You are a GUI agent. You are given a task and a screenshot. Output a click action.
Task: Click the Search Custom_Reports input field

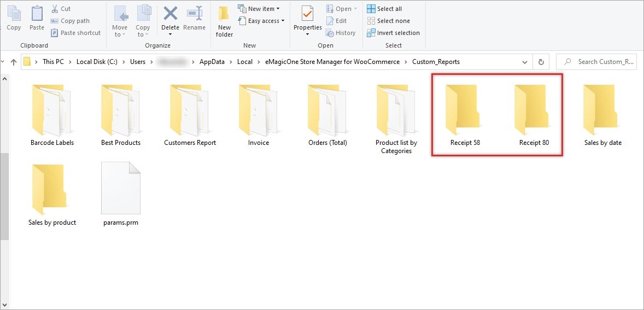click(x=601, y=62)
